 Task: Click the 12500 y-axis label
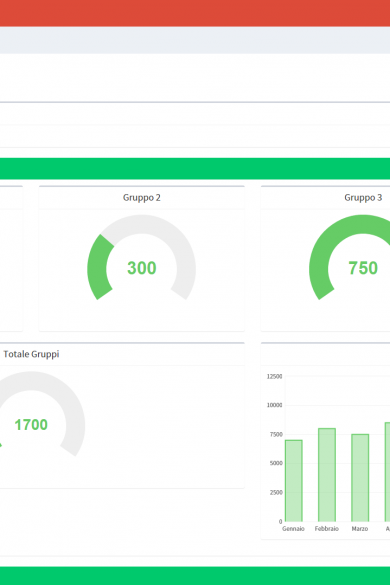pos(274,376)
